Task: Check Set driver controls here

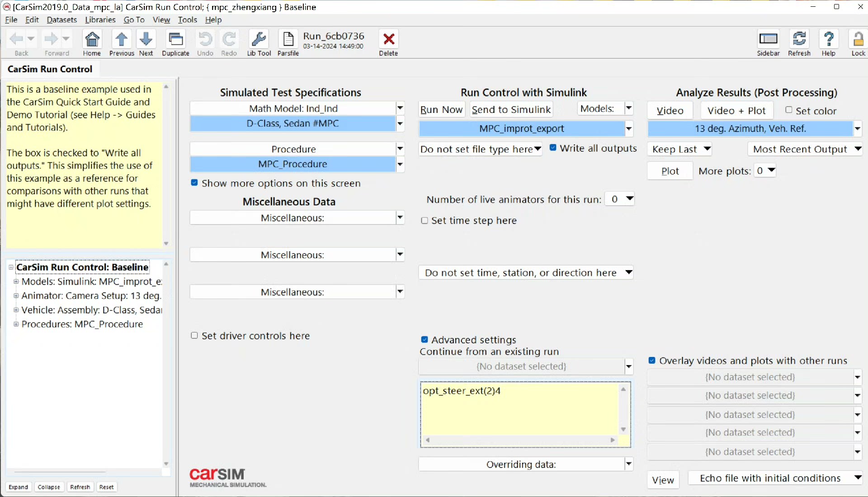Action: click(194, 336)
